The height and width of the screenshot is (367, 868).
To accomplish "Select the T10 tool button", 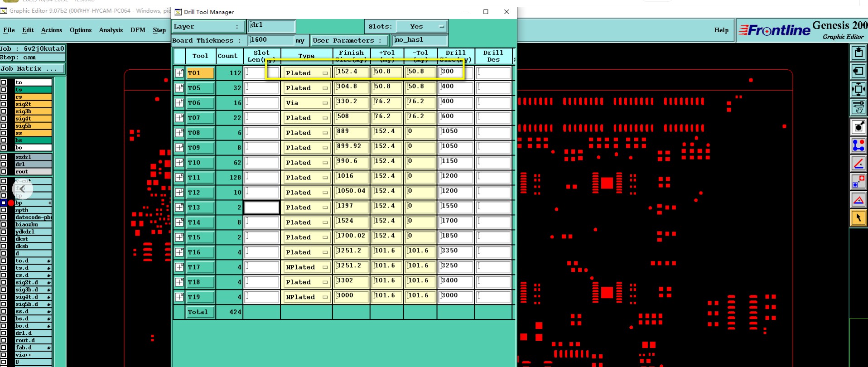I will pos(200,163).
